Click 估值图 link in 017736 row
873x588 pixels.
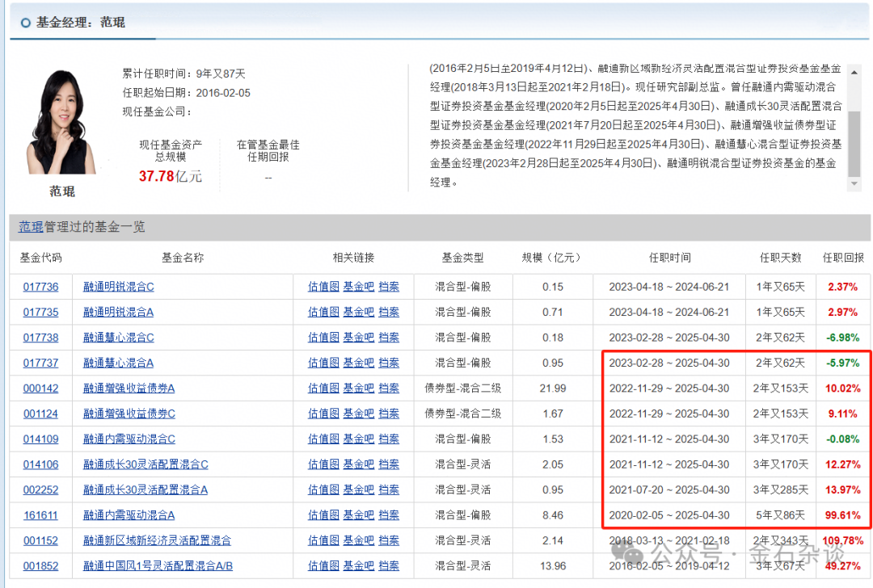(x=323, y=287)
